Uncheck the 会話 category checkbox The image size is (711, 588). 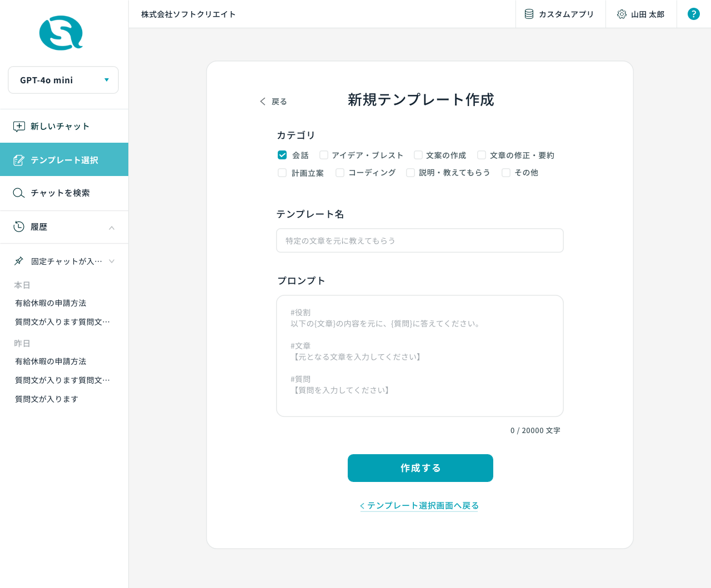(282, 155)
